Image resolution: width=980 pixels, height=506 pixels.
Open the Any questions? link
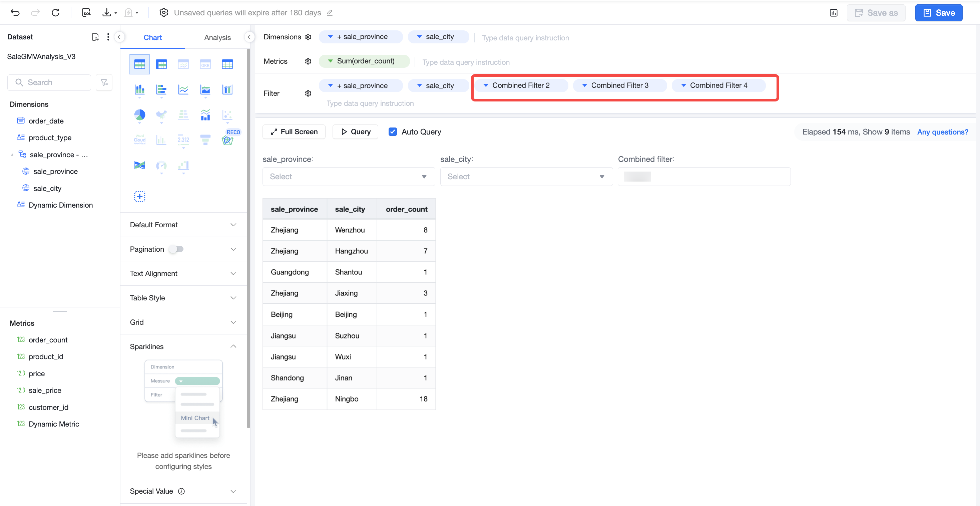point(942,132)
